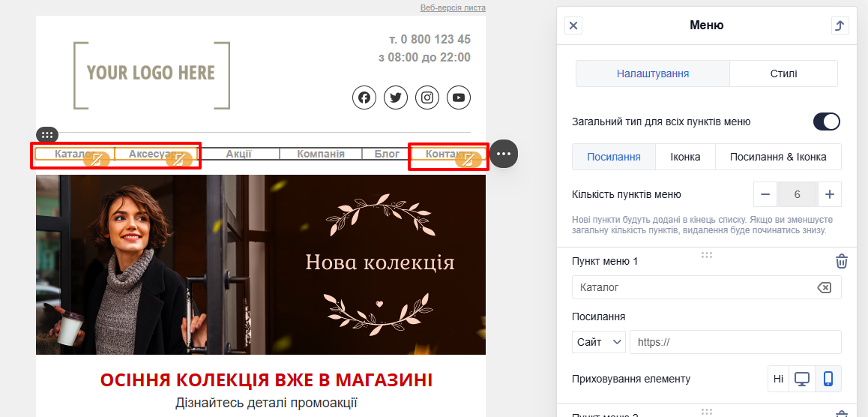This screenshot has height=417, width=868.
Task: Open the YouTube social icon
Action: click(x=458, y=97)
